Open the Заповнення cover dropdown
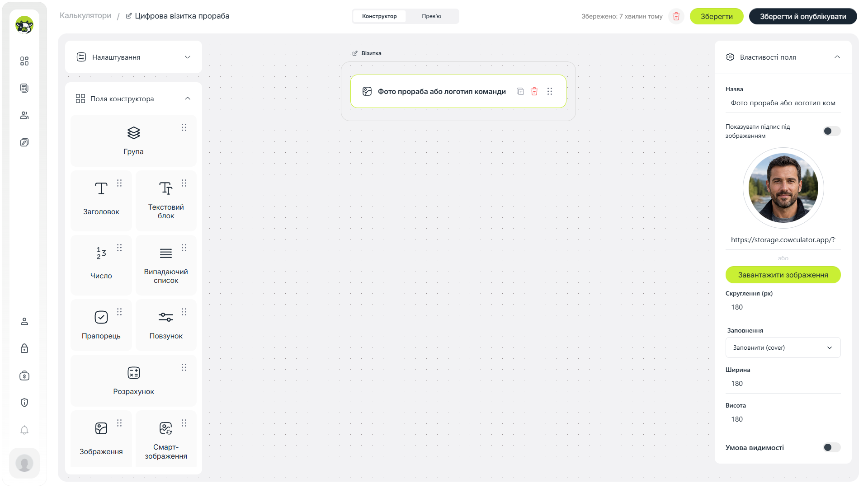Viewport: 868px width, 488px height. click(783, 347)
